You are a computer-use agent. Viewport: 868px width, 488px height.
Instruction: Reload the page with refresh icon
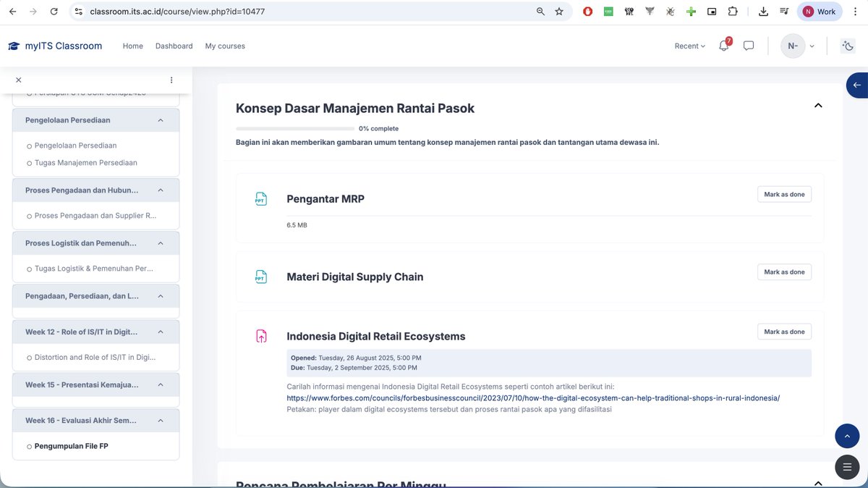click(54, 12)
